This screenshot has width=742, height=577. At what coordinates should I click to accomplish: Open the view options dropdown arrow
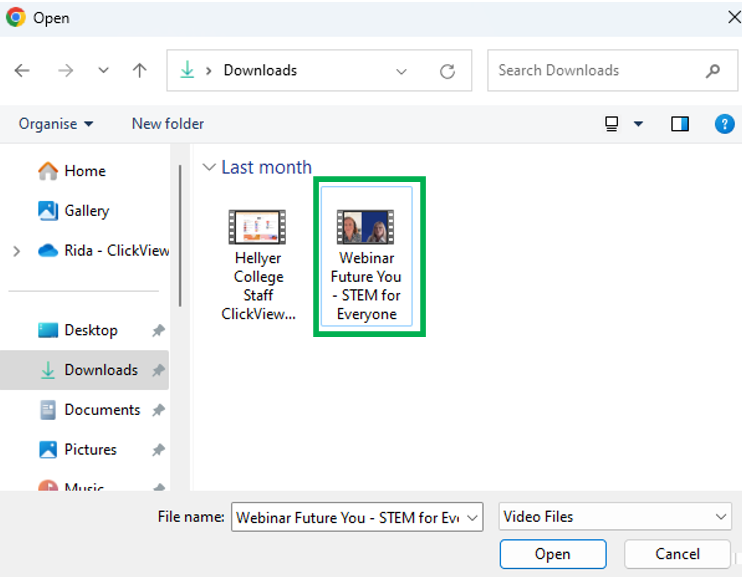tap(638, 124)
